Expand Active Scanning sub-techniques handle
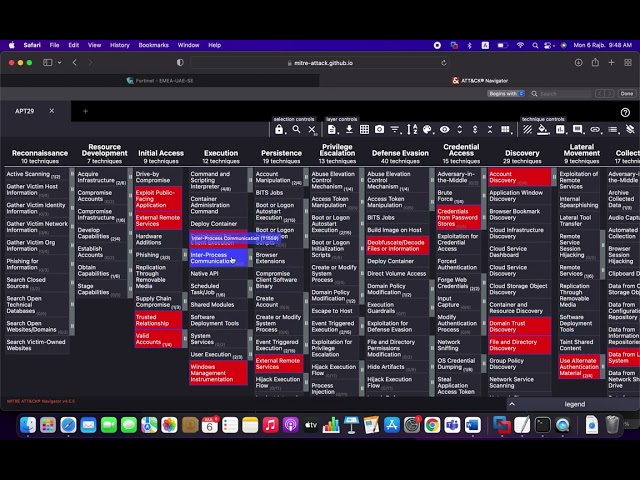The width and height of the screenshot is (640, 480). click(72, 174)
